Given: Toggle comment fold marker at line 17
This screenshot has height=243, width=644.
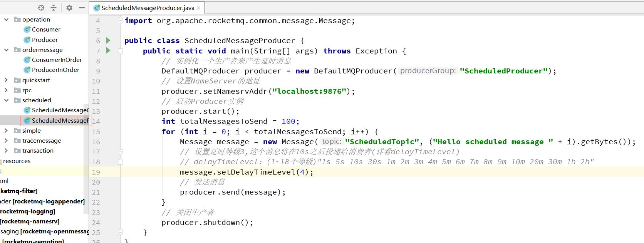Looking at the screenshot, I should [x=120, y=152].
